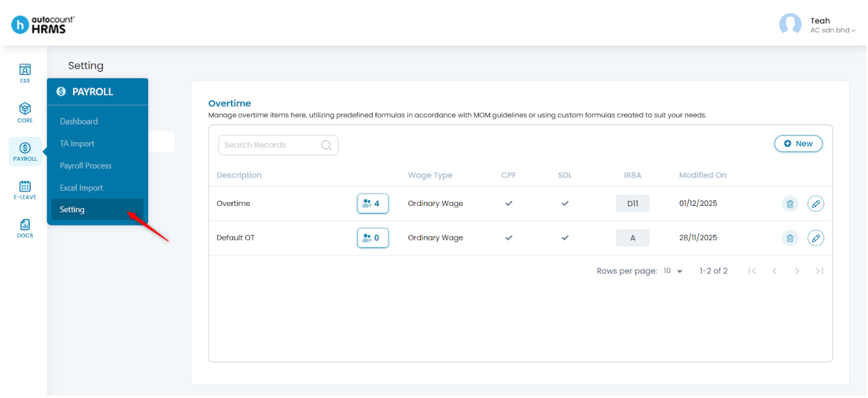Click the dollar icon in PAYROLL header
868x398 pixels.
click(x=61, y=92)
